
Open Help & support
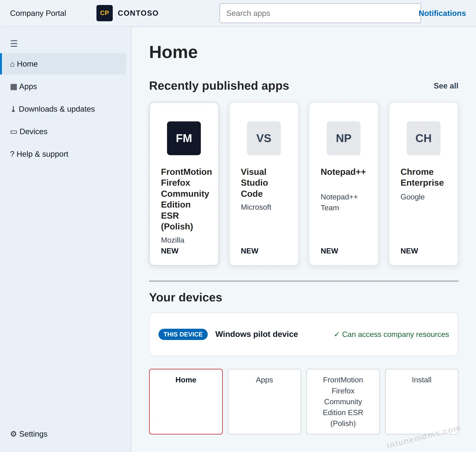point(63,154)
